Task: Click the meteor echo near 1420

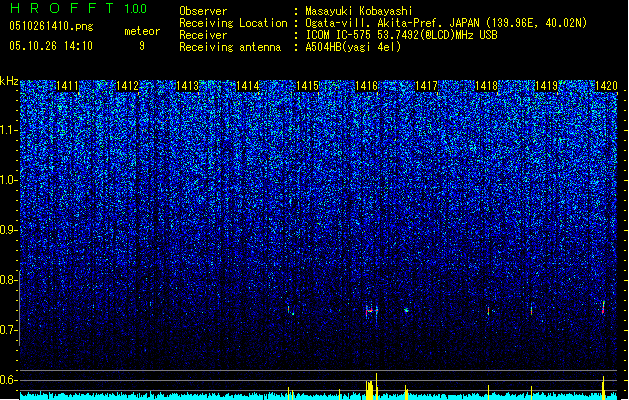Action: point(603,307)
